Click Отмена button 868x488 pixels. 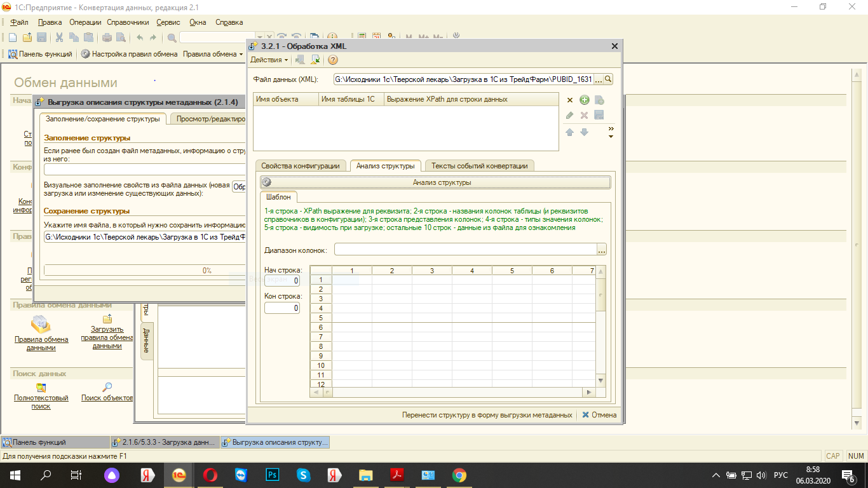click(x=599, y=415)
